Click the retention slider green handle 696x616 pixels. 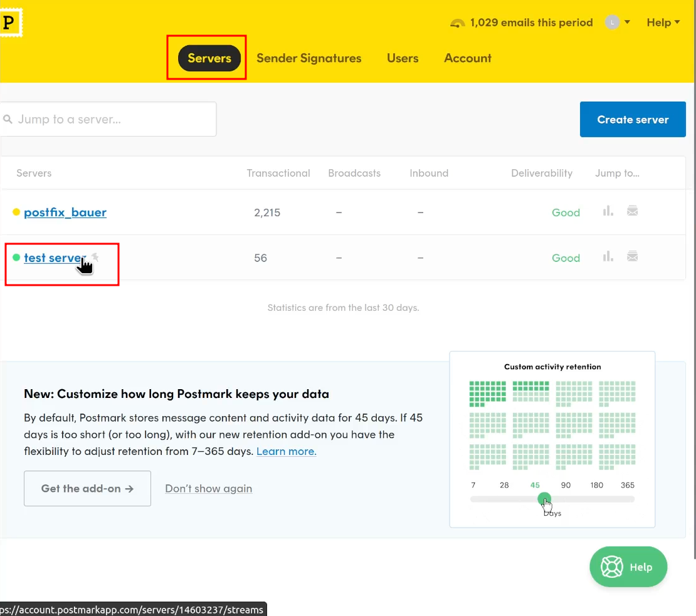(544, 499)
